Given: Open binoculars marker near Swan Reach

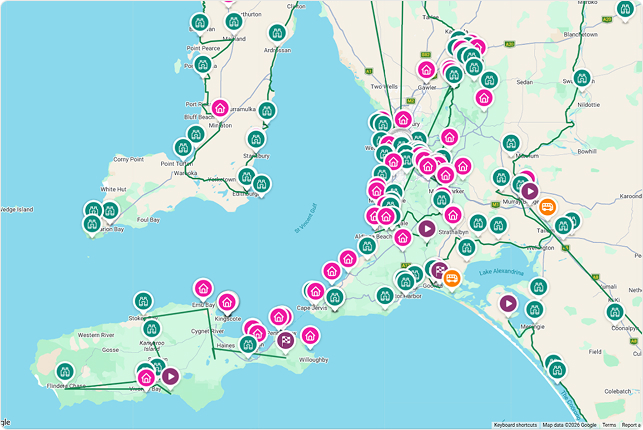Looking at the screenshot, I should (x=582, y=78).
